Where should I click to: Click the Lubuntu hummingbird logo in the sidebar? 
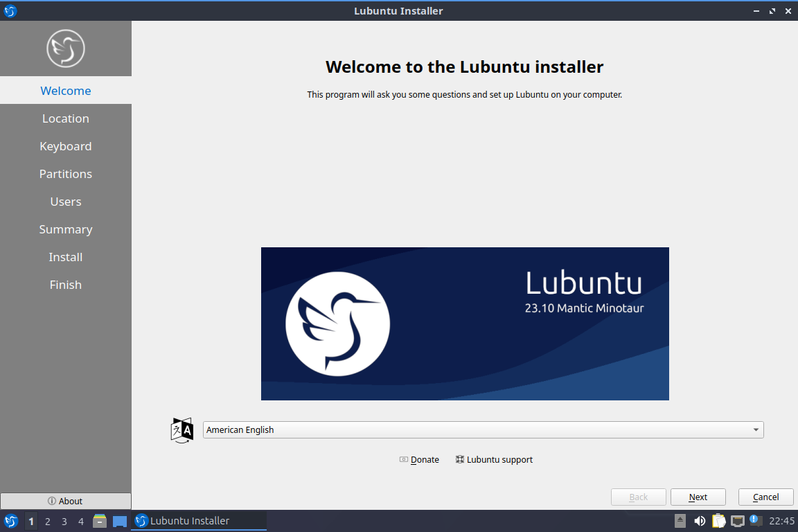(x=66, y=48)
